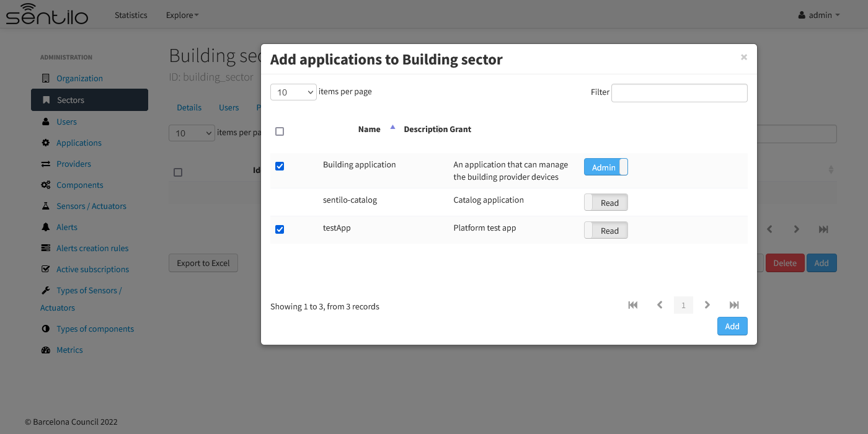Open the Statistics page
This screenshot has width=868, height=434.
tap(131, 15)
